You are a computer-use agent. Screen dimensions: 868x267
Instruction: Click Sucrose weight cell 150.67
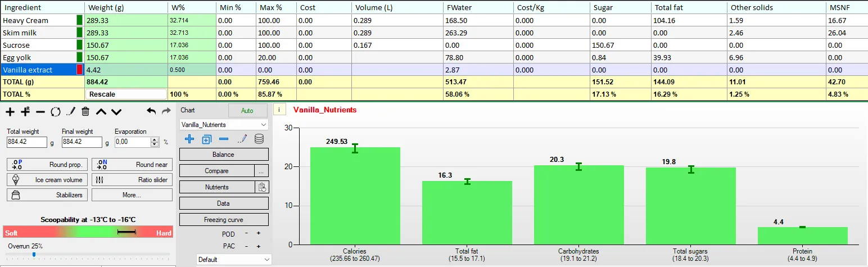click(126, 45)
